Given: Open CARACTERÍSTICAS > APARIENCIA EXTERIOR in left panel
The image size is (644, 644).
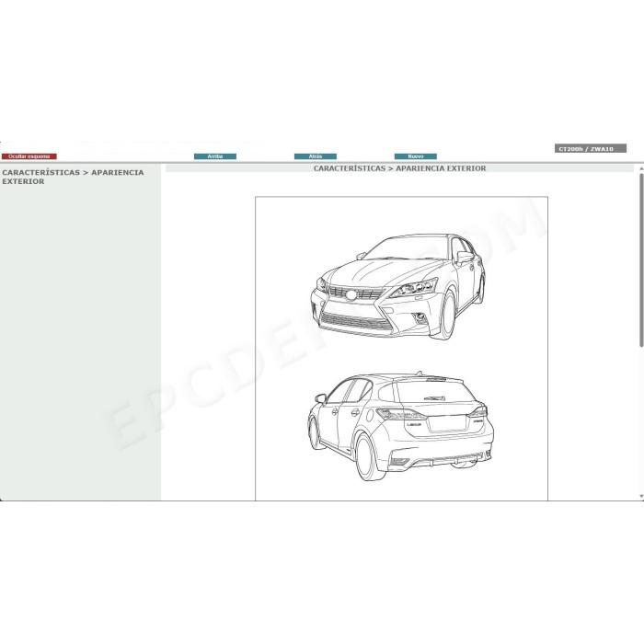Looking at the screenshot, I should [x=73, y=177].
